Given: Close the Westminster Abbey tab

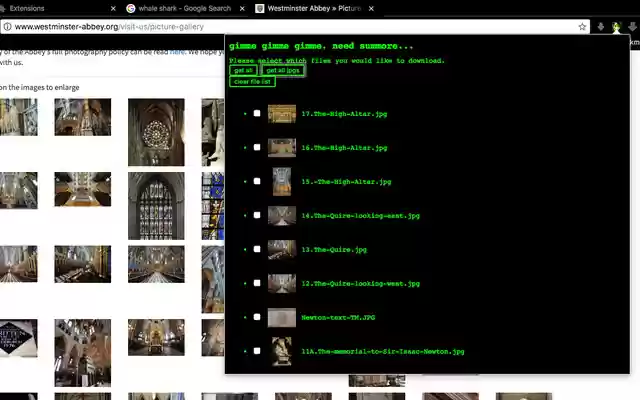Looking at the screenshot, I should [x=371, y=8].
